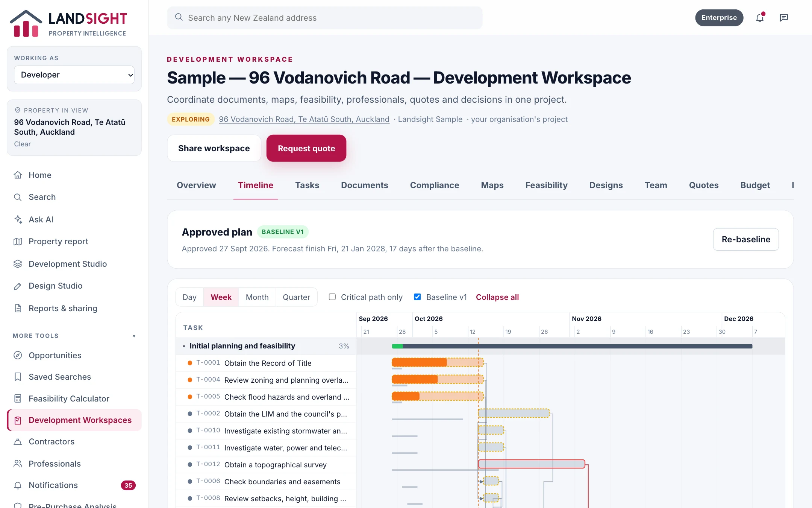Go to Home in sidebar

(74, 175)
